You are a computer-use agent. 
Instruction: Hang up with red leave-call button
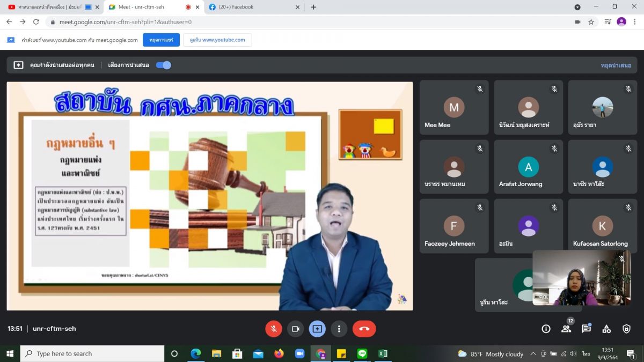click(364, 329)
